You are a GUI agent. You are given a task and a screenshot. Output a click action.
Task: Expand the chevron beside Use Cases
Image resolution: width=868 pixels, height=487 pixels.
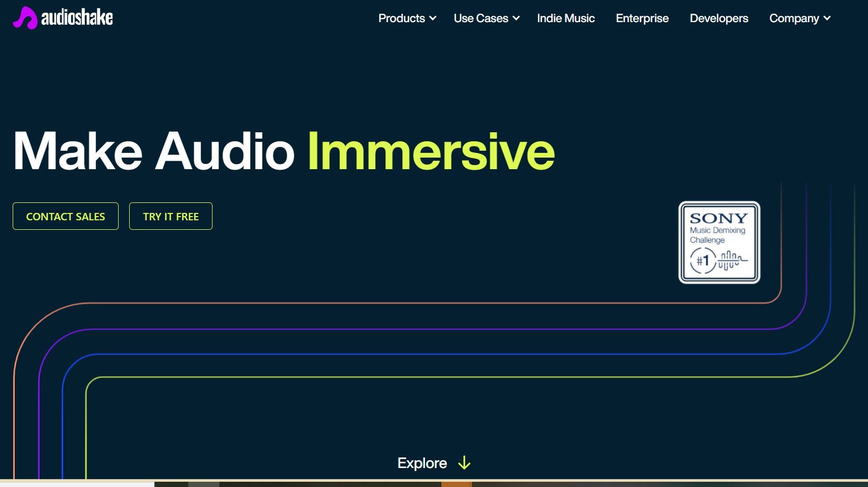pyautogui.click(x=516, y=18)
